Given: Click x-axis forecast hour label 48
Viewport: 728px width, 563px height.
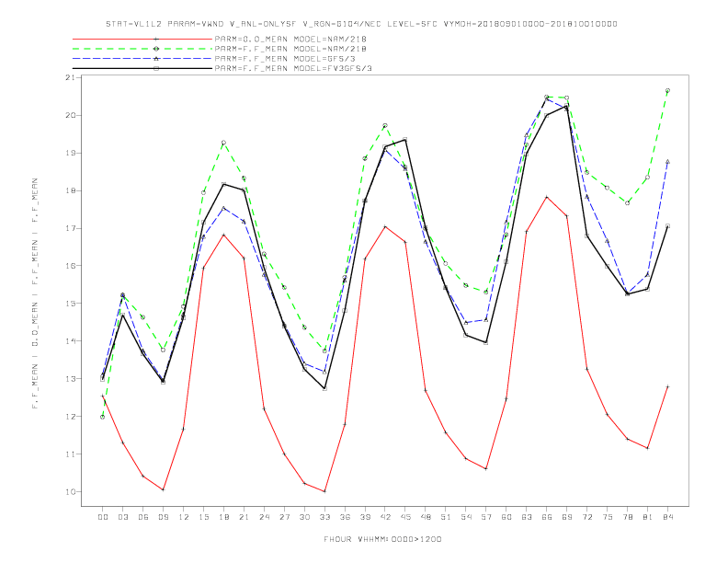Looking at the screenshot, I should pyautogui.click(x=426, y=517).
